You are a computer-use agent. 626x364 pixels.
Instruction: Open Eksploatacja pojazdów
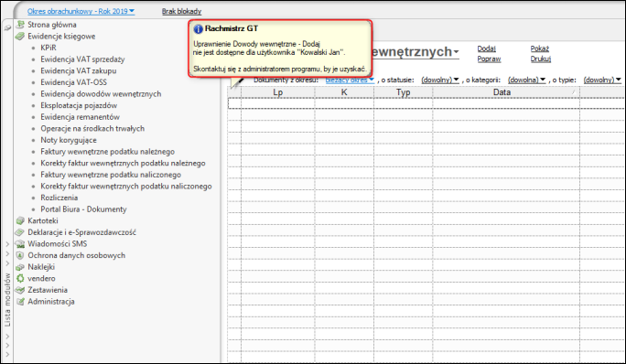[x=79, y=105]
